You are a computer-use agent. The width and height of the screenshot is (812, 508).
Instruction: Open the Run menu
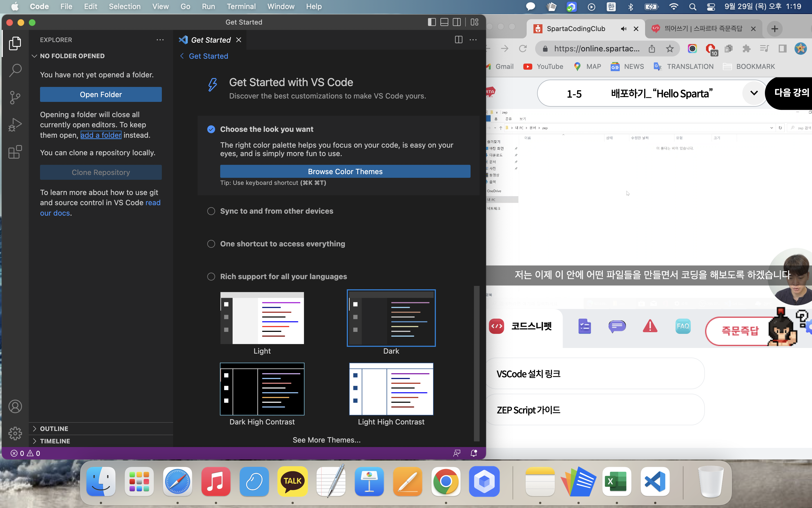pos(208,6)
